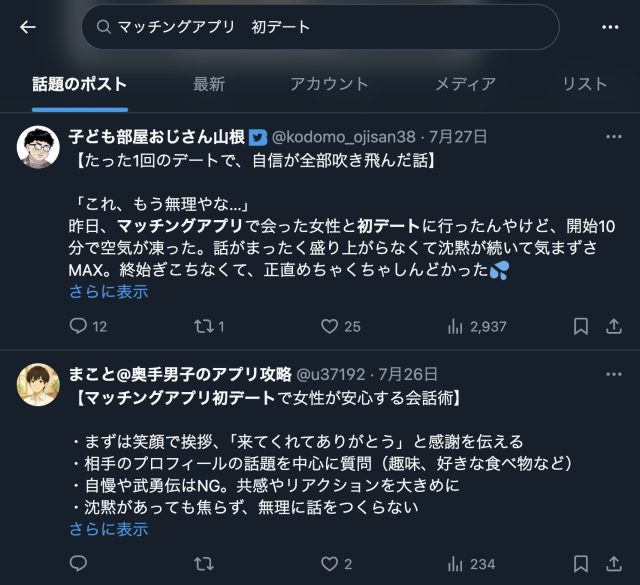Open the more options menu on 子ども部屋おじさん山根's post
Viewport: 640px width, 585px height.
613,136
